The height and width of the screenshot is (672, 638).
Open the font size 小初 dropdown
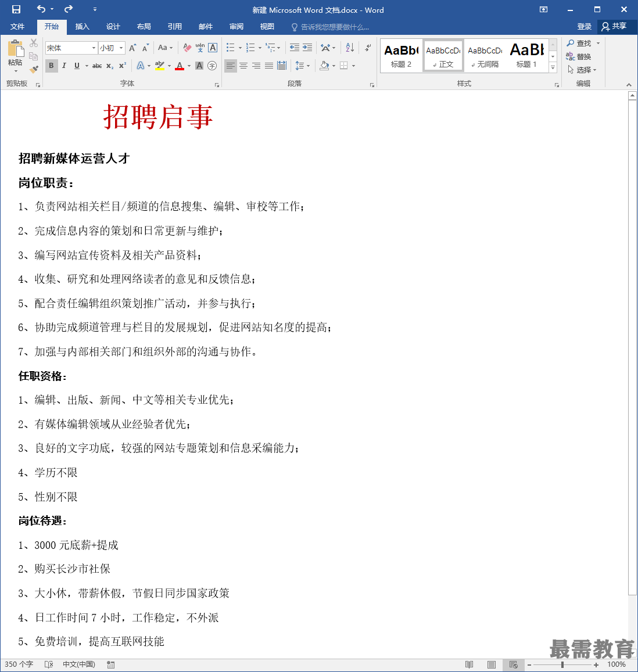coord(121,48)
